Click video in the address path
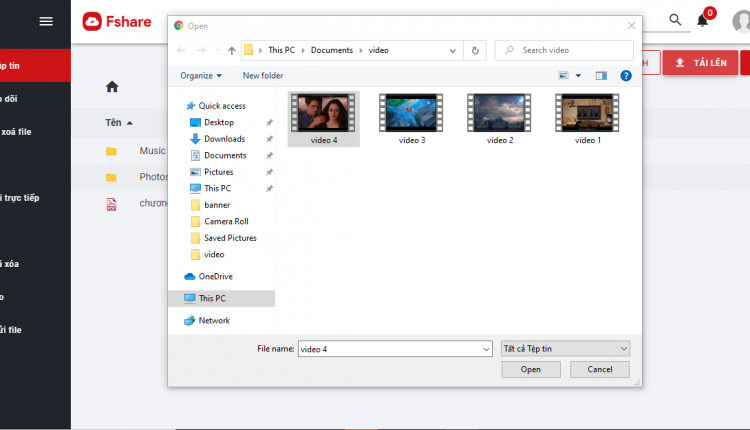750x430 pixels. click(x=378, y=50)
